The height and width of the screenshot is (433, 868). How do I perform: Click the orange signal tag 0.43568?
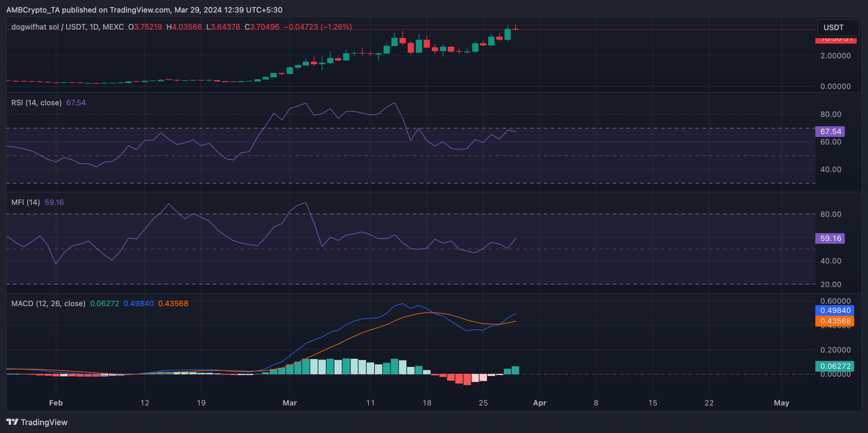coord(834,321)
